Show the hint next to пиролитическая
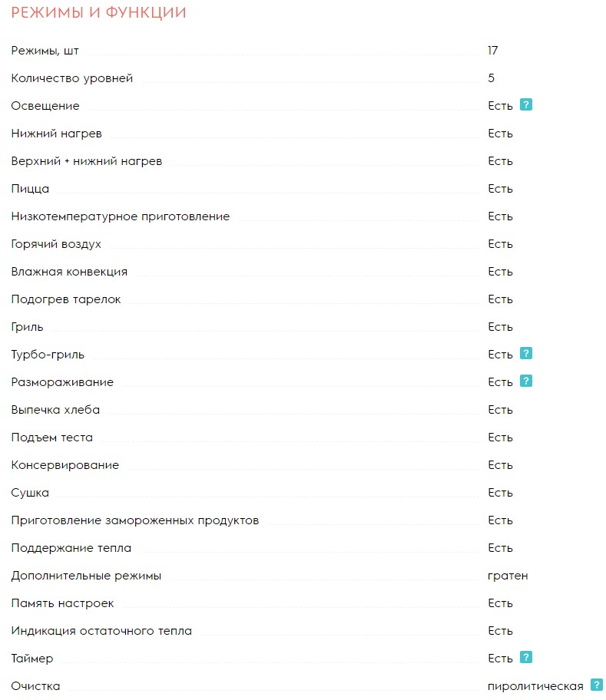 [x=597, y=685]
